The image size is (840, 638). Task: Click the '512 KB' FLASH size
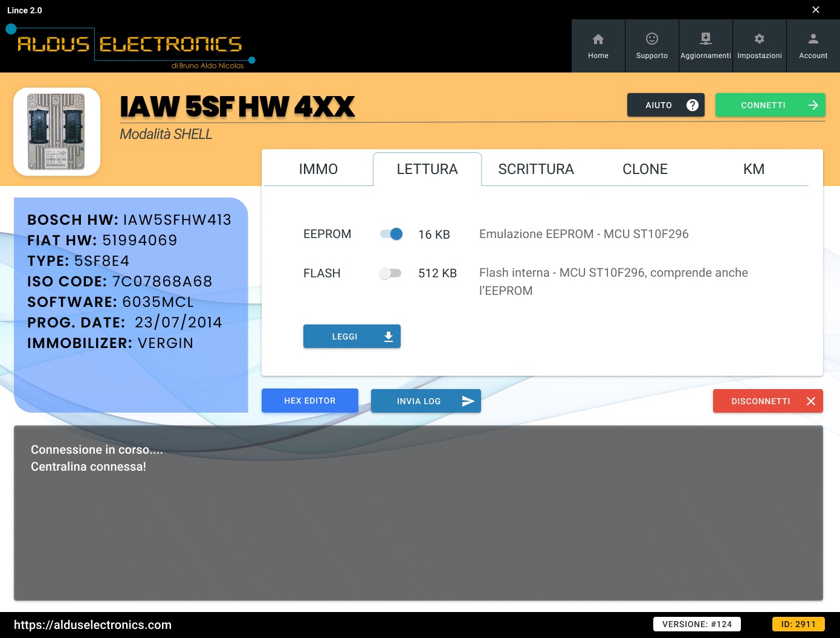(438, 273)
